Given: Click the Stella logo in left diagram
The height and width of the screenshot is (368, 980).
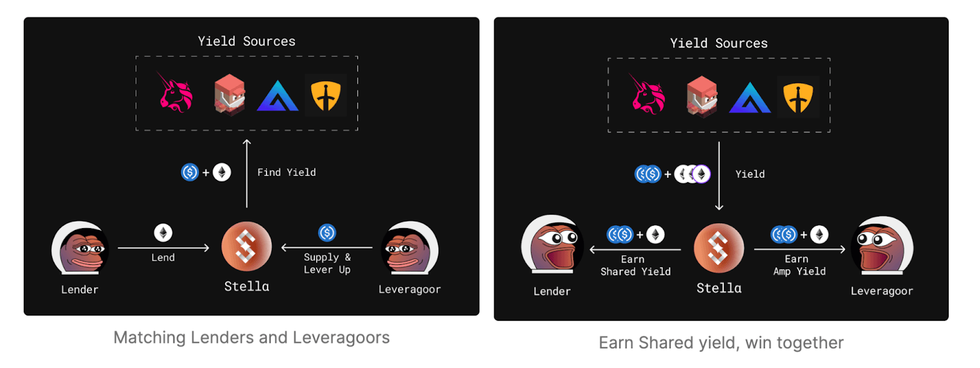Looking at the screenshot, I should coord(246,247).
